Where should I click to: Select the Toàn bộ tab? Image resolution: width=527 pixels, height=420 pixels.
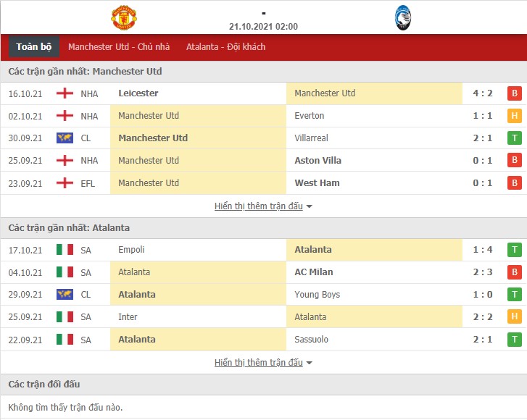[x=33, y=46]
